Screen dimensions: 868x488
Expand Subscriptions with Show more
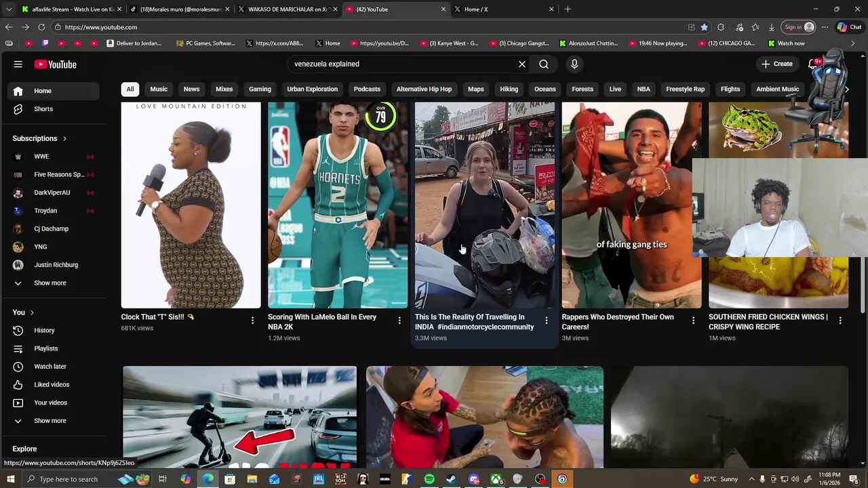pyautogui.click(x=54, y=283)
